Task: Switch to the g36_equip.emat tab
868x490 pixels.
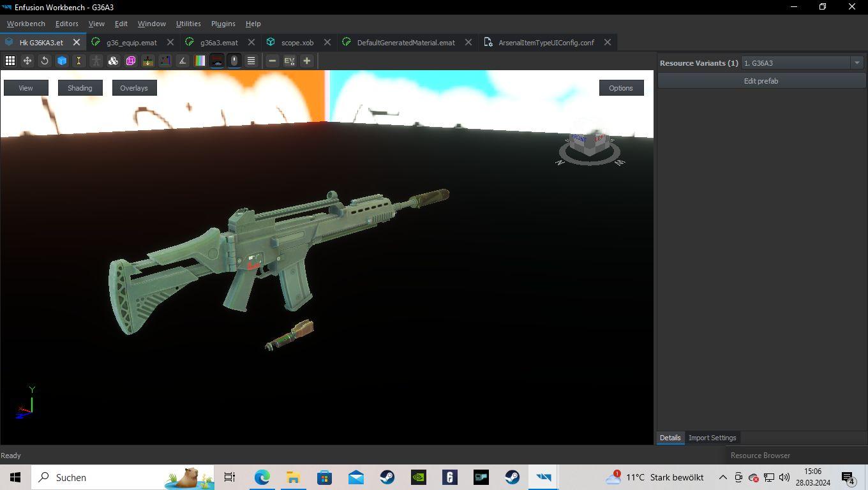Action: point(131,43)
